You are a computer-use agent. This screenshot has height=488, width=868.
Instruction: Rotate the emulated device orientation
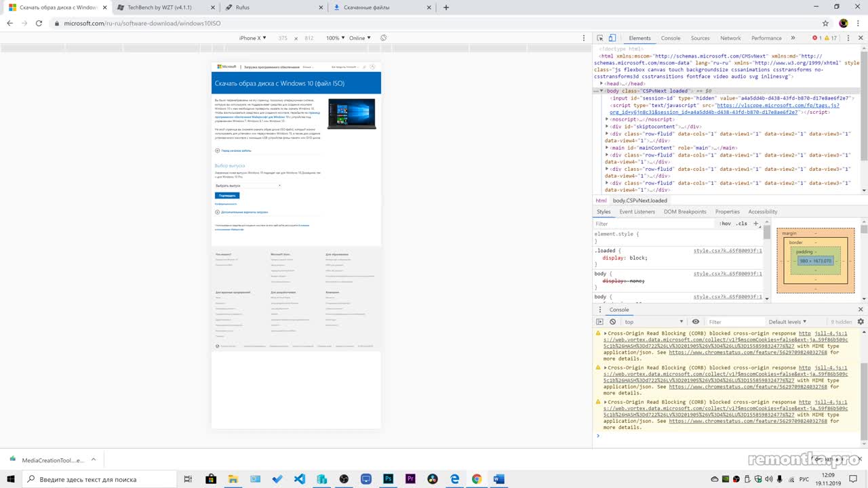(383, 38)
